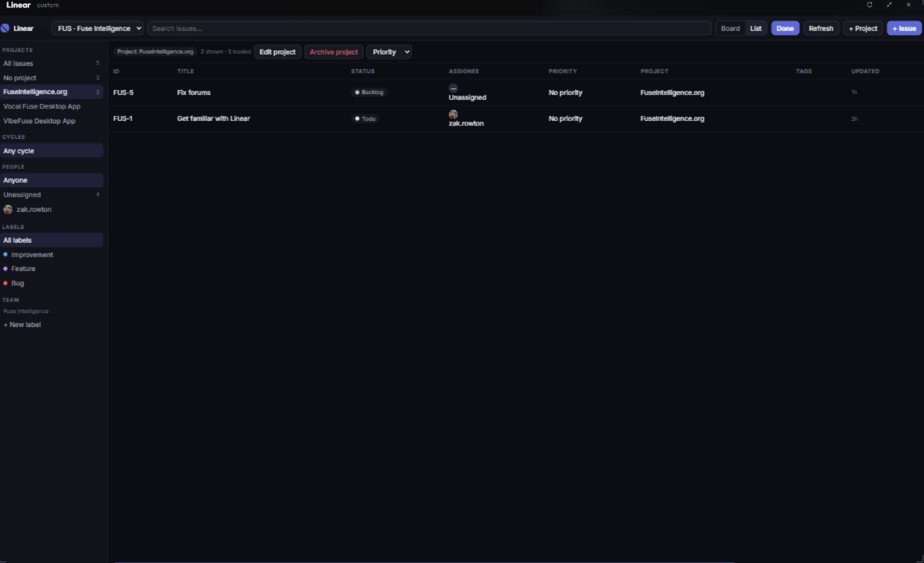
Task: Click Unassigned assignee text in FUS-5 row
Action: (x=468, y=97)
